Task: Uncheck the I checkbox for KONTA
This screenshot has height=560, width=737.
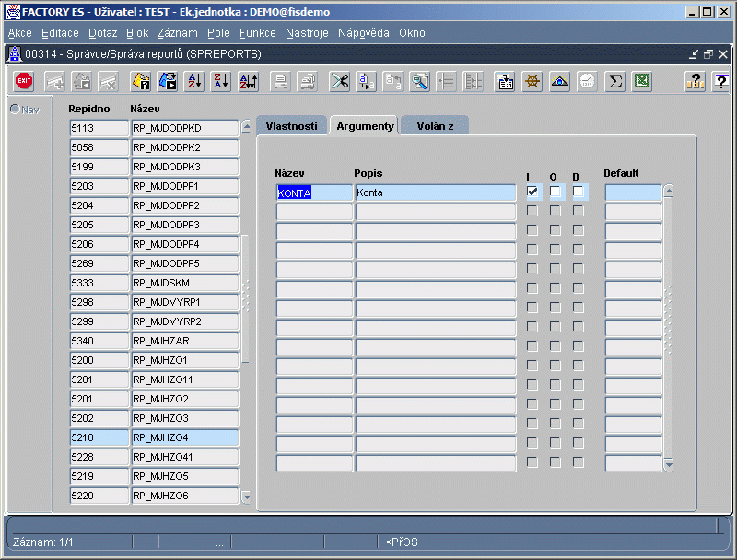Action: coord(532,192)
